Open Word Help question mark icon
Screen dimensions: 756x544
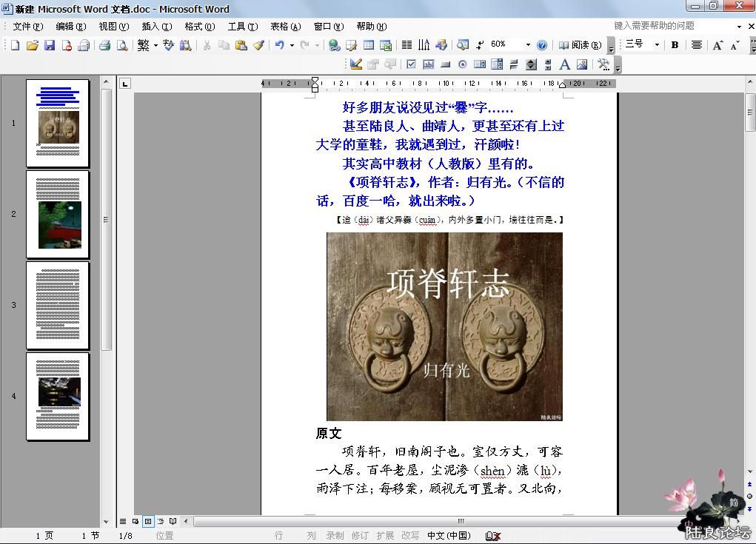[x=542, y=45]
